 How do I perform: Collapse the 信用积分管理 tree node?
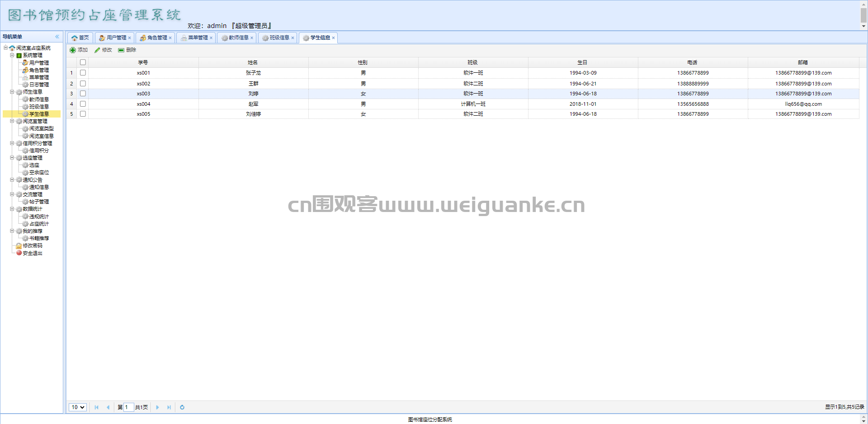click(12, 143)
